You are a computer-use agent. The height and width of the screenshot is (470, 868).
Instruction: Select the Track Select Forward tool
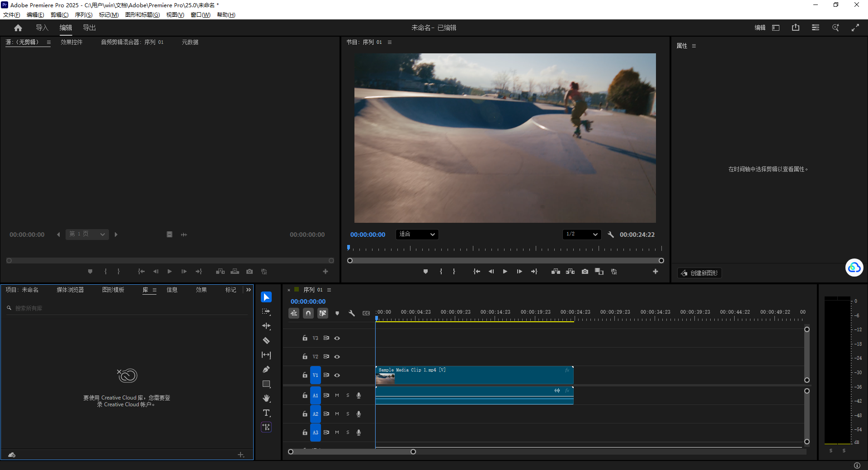266,311
